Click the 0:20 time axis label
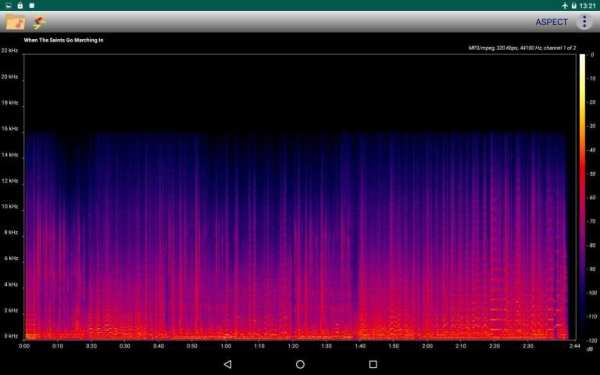Screen dimensions: 600x375 pyautogui.click(x=91, y=346)
